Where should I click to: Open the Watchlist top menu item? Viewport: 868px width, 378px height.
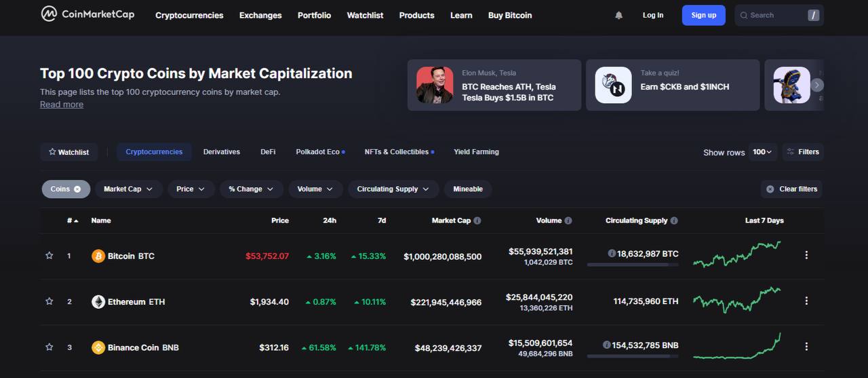[365, 15]
